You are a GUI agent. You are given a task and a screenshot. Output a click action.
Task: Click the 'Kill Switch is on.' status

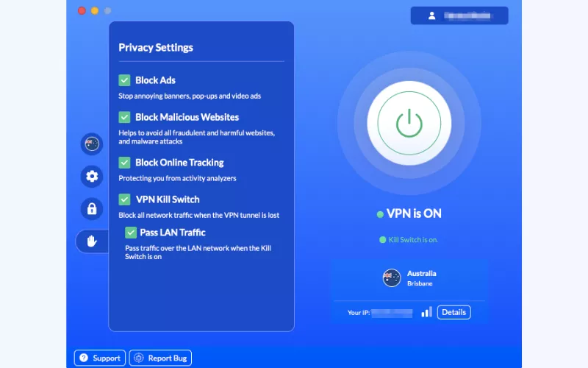pyautogui.click(x=413, y=240)
